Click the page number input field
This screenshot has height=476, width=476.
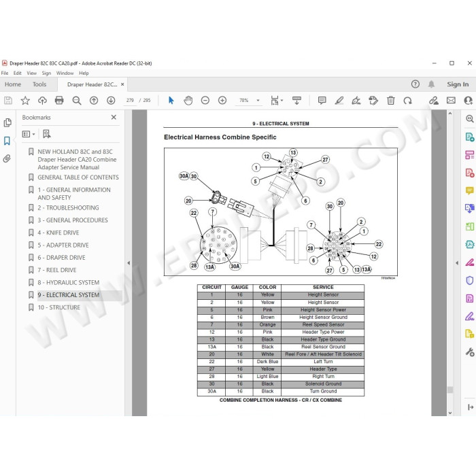point(130,100)
